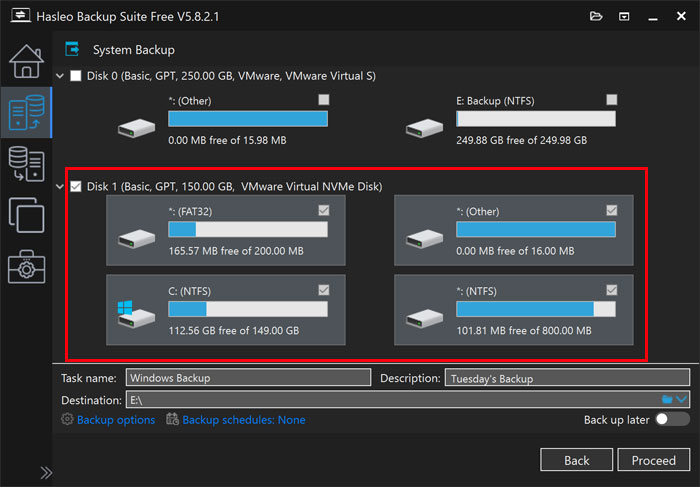Toggle 800 MB NTFS partition checkbox
Viewport: 700px width, 487px height.
[612, 290]
